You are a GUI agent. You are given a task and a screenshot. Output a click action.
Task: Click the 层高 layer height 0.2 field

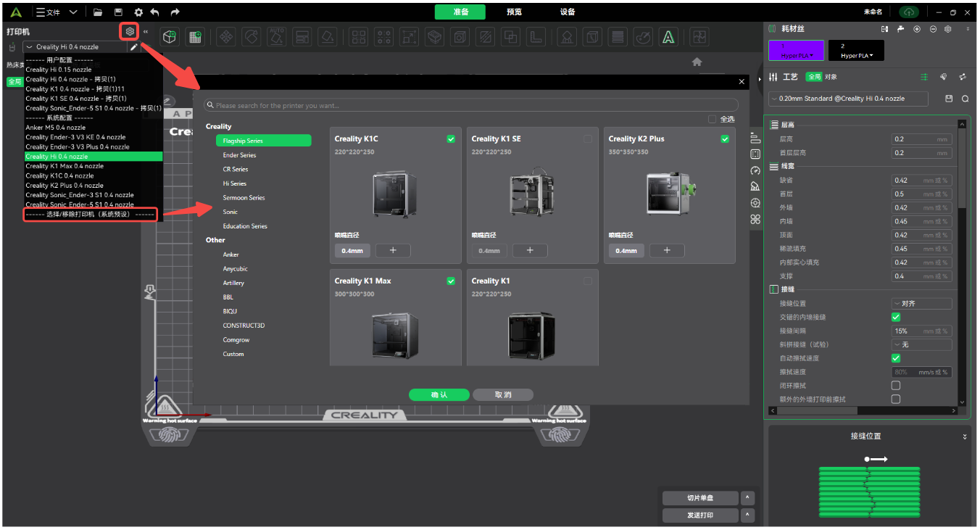click(921, 139)
